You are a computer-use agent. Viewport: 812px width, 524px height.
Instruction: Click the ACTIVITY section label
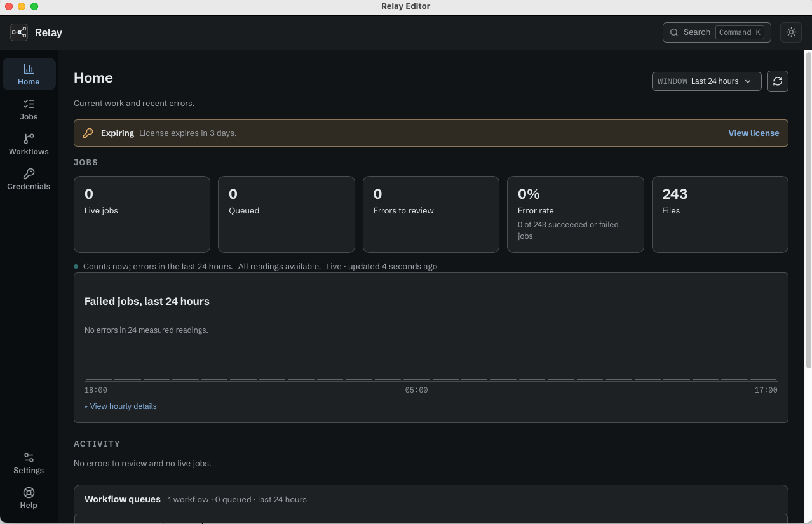pyautogui.click(x=97, y=444)
